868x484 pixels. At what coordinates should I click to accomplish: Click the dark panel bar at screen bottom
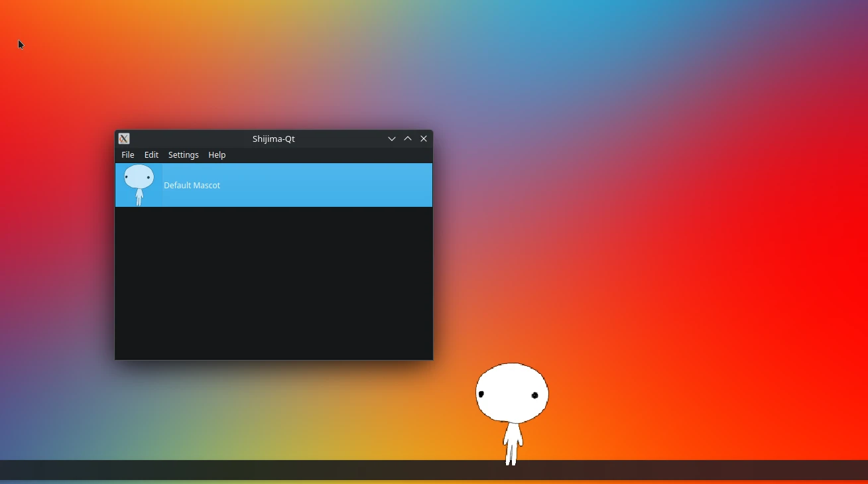[x=265, y=470]
